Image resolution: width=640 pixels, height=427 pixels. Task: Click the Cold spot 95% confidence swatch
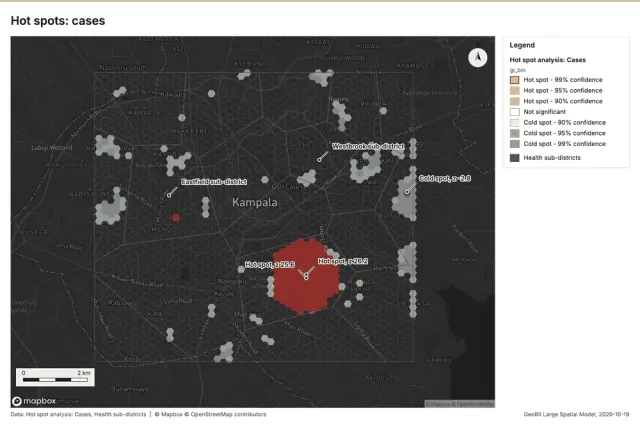click(x=515, y=133)
